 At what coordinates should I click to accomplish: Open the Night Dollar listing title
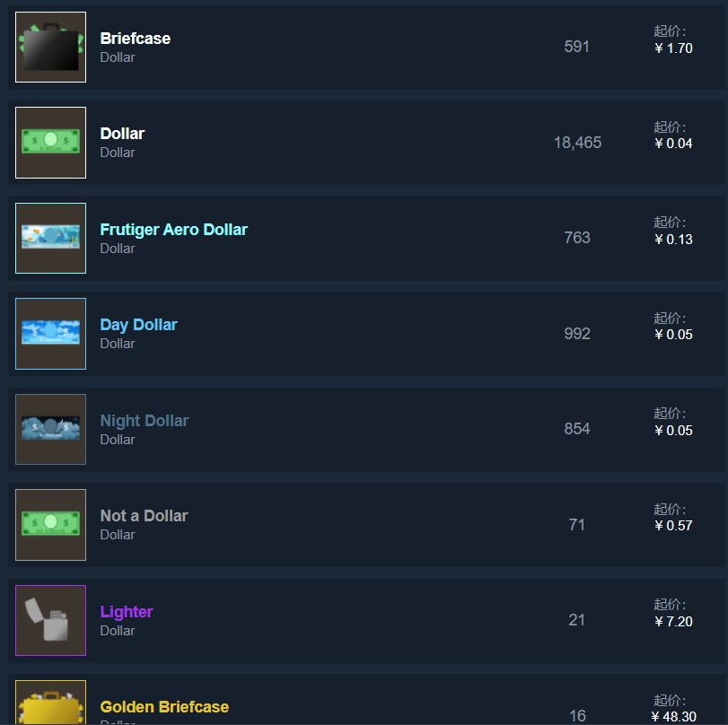145,421
